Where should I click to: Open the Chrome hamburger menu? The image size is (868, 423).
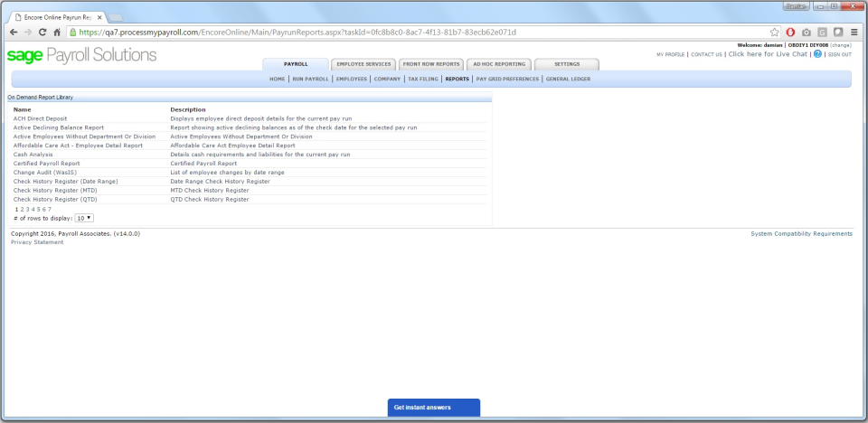pos(854,32)
